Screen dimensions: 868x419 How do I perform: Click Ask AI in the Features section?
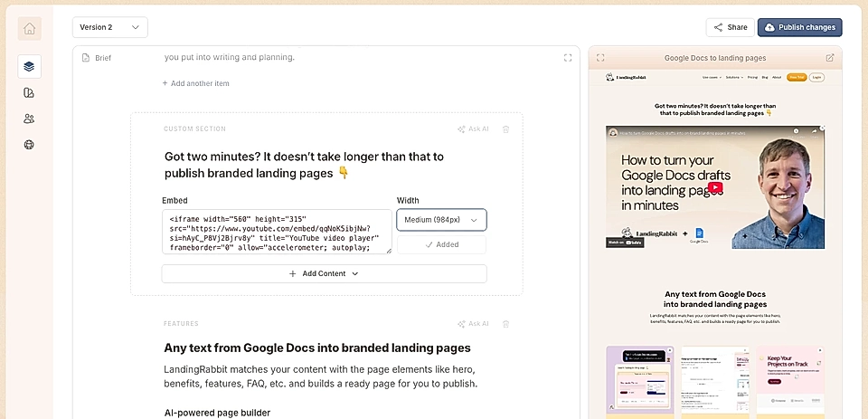[x=473, y=324]
